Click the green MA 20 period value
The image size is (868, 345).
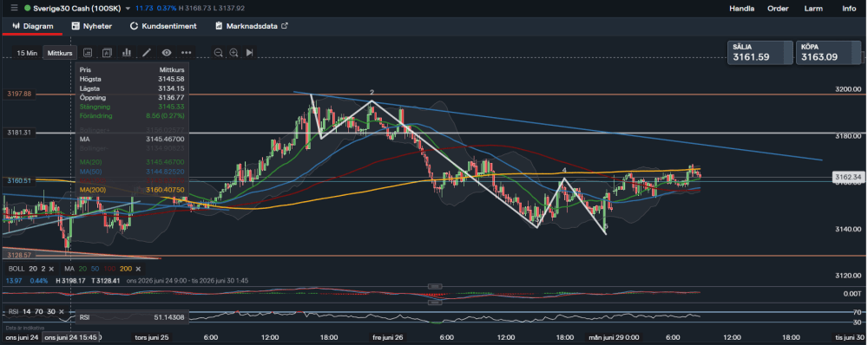[82, 269]
